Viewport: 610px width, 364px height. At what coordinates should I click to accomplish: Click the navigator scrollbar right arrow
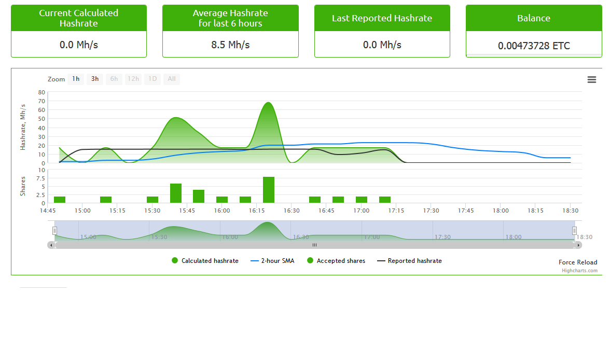pyautogui.click(x=578, y=245)
